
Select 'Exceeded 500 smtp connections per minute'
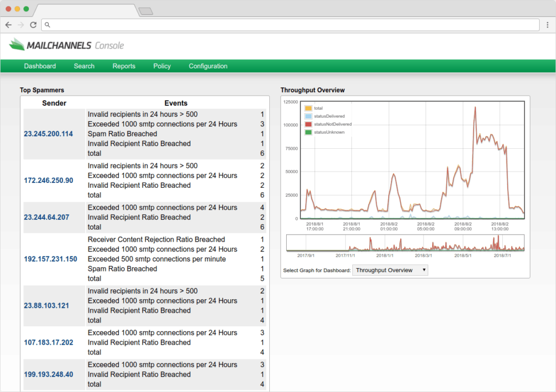157,259
